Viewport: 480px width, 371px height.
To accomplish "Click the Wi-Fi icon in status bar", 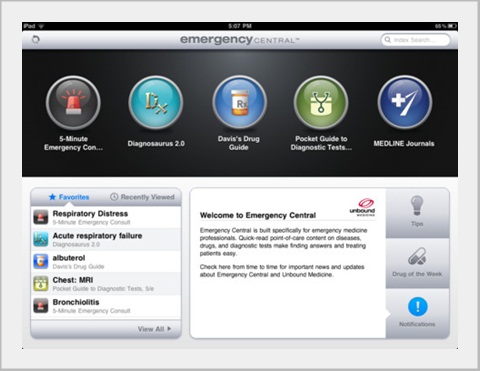I will coord(41,26).
